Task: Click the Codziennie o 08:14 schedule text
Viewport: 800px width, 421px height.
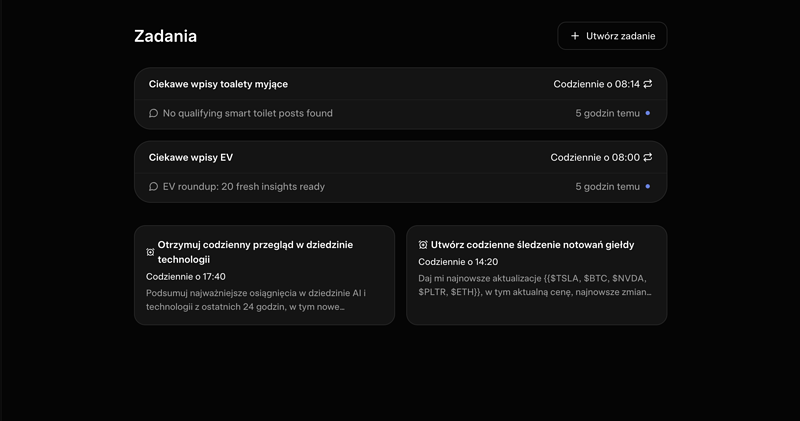Action: [596, 84]
